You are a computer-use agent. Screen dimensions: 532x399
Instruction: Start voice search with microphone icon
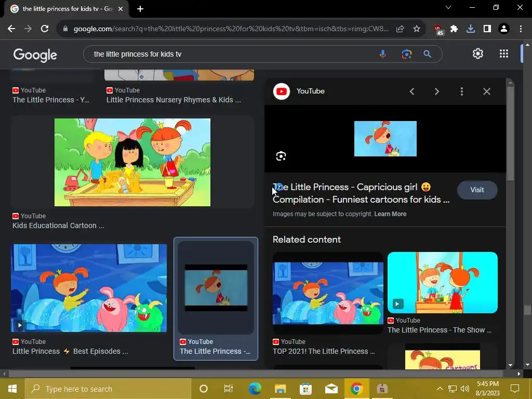click(383, 54)
